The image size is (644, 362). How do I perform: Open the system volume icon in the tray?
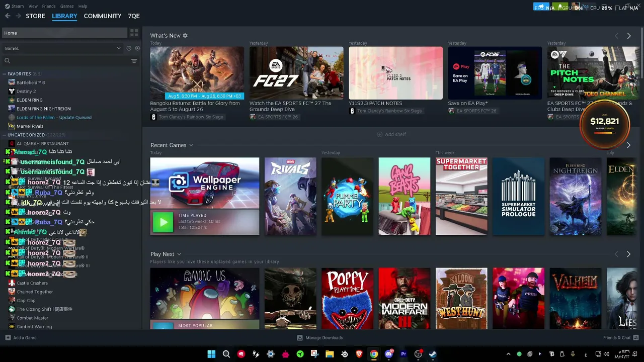point(606,354)
